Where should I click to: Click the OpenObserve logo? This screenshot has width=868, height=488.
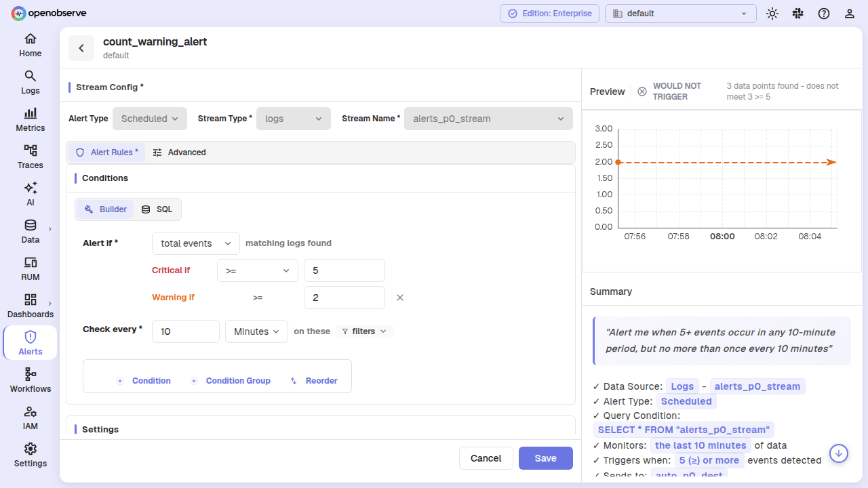49,13
